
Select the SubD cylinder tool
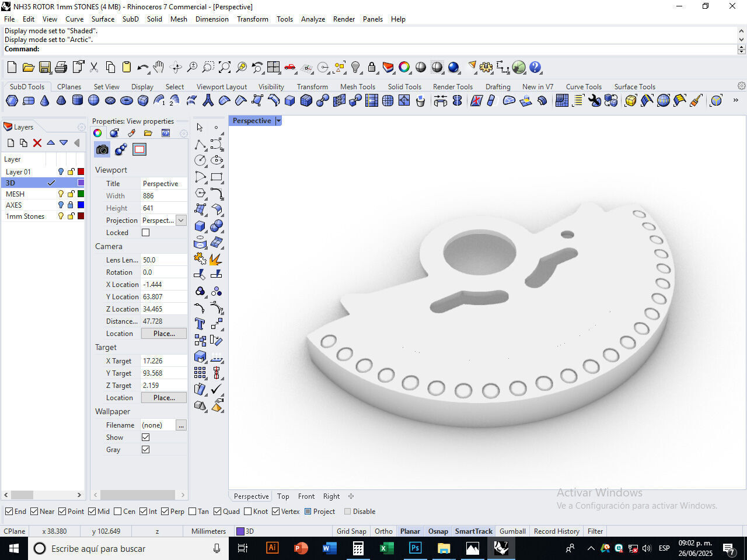(77, 100)
